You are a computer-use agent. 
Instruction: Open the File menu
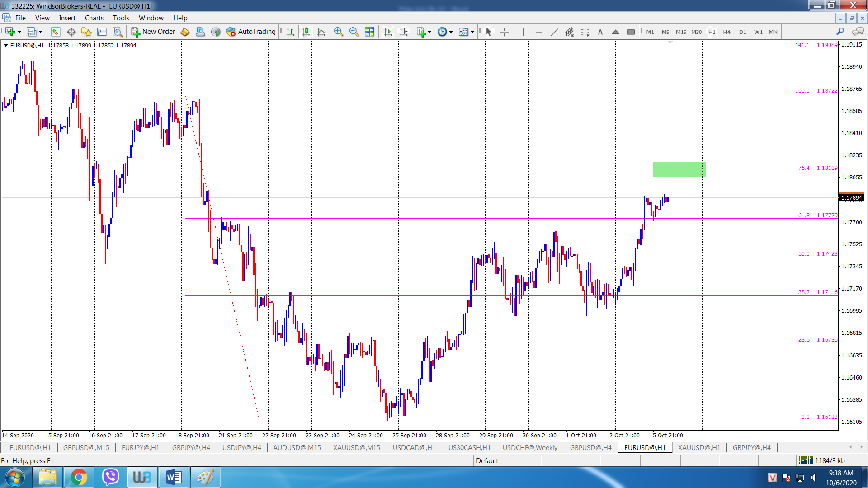tap(20, 18)
